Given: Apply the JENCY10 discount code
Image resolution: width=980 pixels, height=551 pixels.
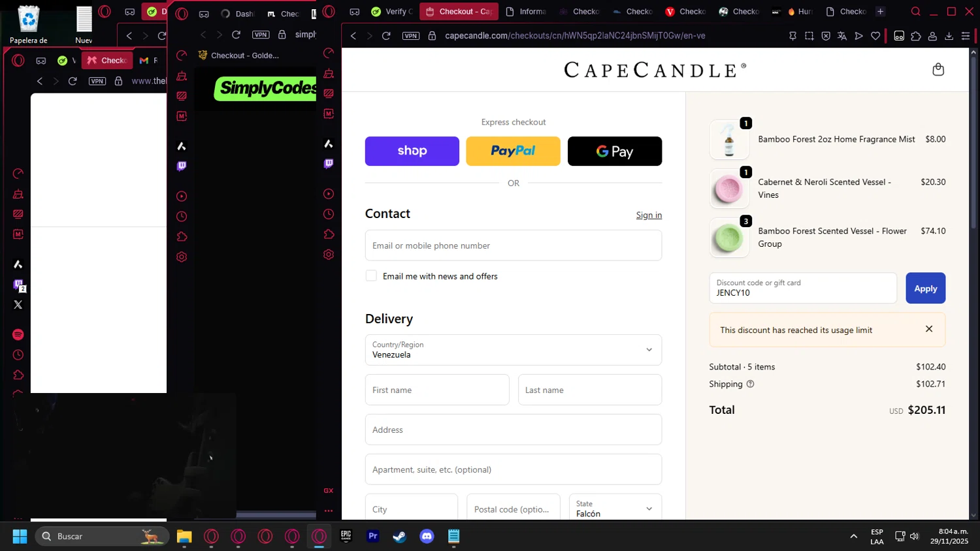Looking at the screenshot, I should 925,288.
